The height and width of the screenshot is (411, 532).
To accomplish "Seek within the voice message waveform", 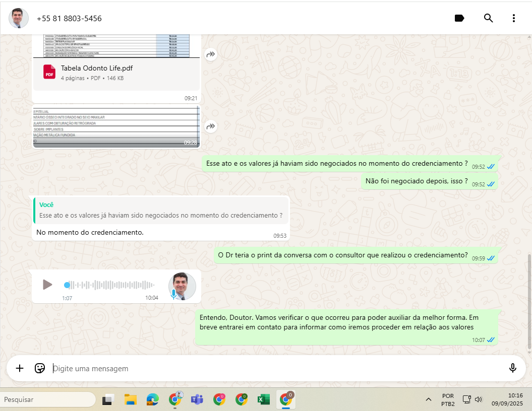I will pos(109,285).
